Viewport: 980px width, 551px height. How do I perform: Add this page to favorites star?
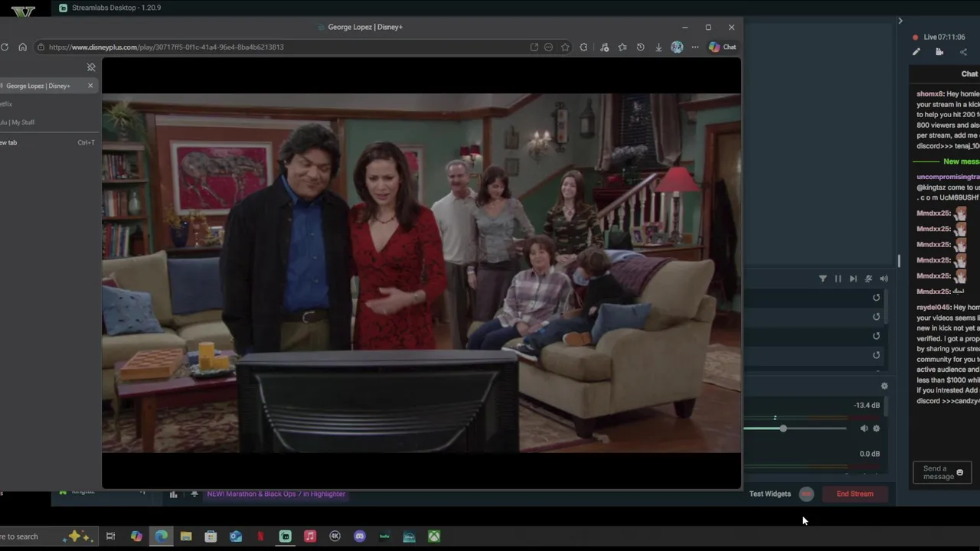(565, 47)
